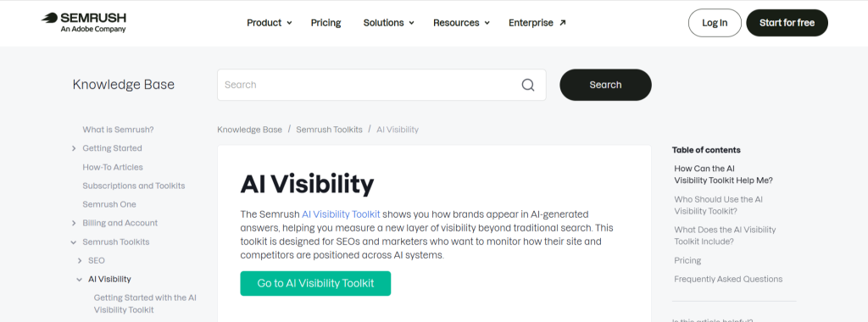
Task: Click the AI Visibility breadcrumb text
Action: coord(398,130)
